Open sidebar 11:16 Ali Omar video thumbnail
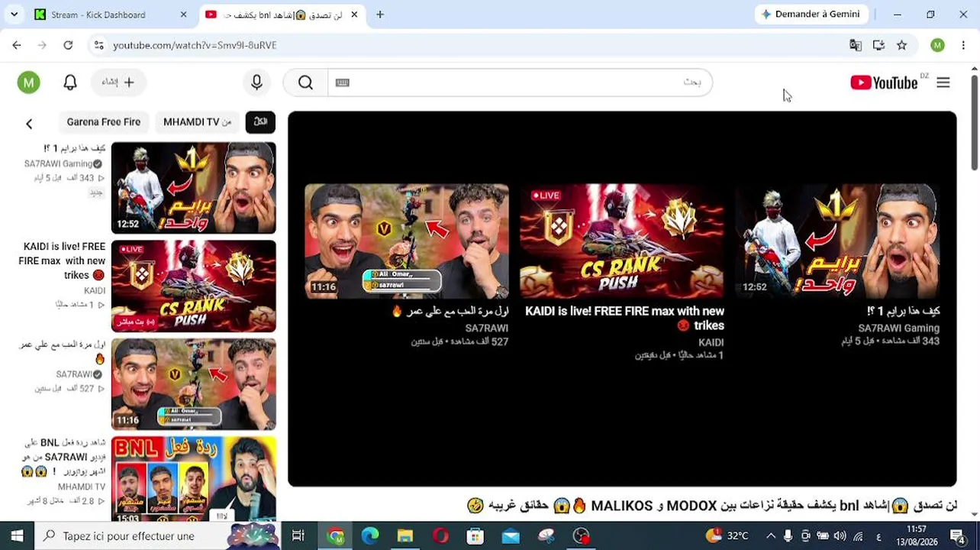The image size is (980, 550). tap(194, 384)
